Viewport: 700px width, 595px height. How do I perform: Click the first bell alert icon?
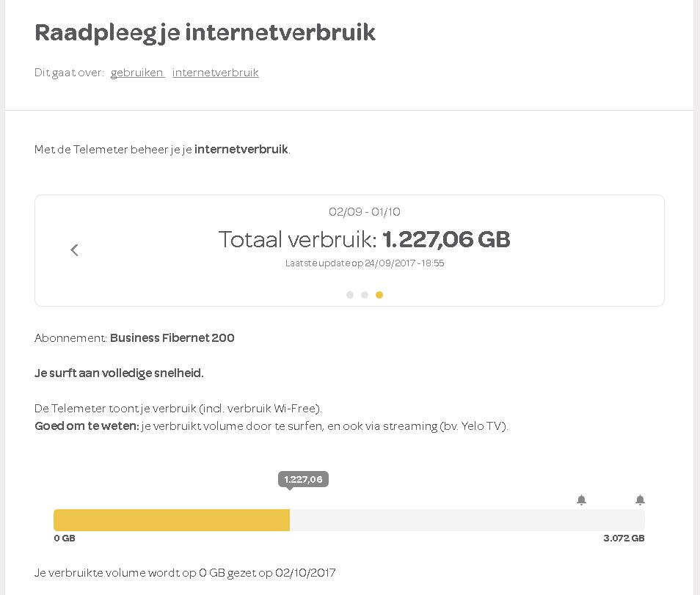tap(581, 500)
